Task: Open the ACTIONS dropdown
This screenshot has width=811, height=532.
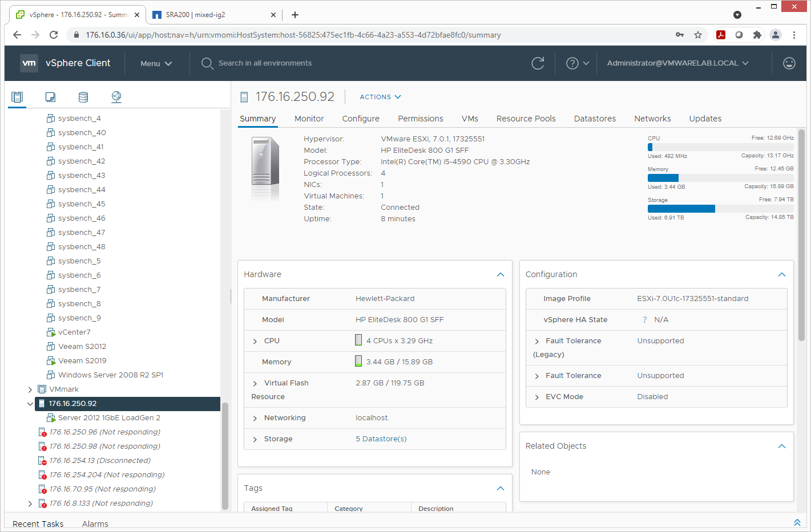Action: [380, 97]
